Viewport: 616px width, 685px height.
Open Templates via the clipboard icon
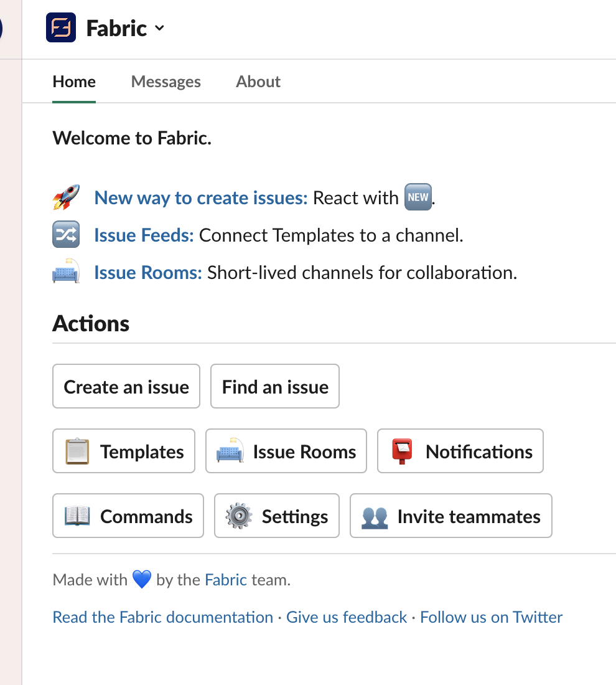(x=124, y=451)
